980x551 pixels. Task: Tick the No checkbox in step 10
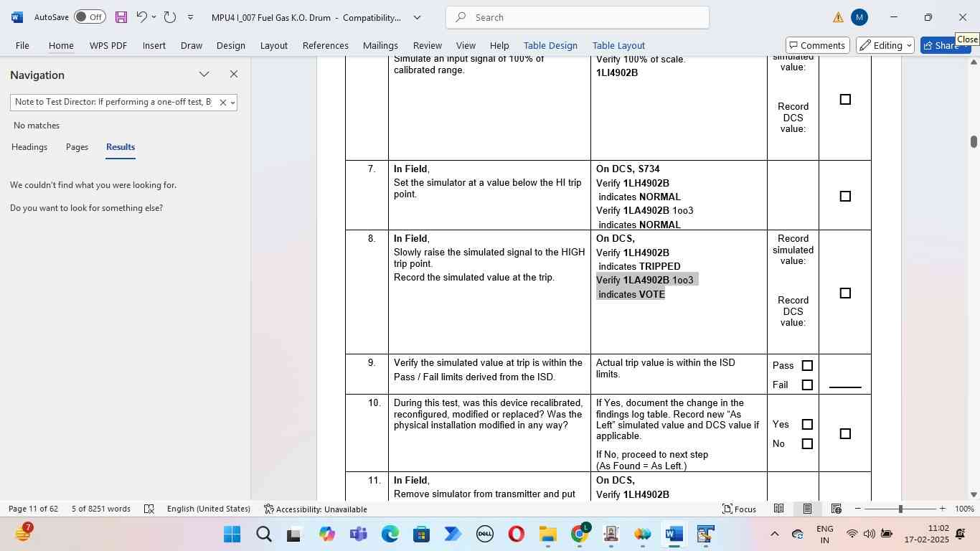(807, 444)
